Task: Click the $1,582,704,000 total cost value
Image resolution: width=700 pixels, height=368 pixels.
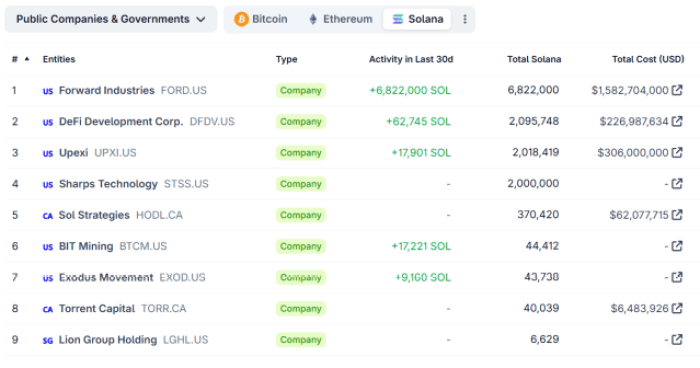Action: click(630, 90)
